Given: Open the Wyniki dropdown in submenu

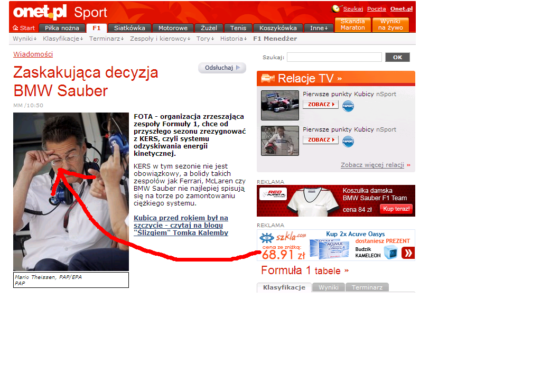Looking at the screenshot, I should (x=24, y=39).
